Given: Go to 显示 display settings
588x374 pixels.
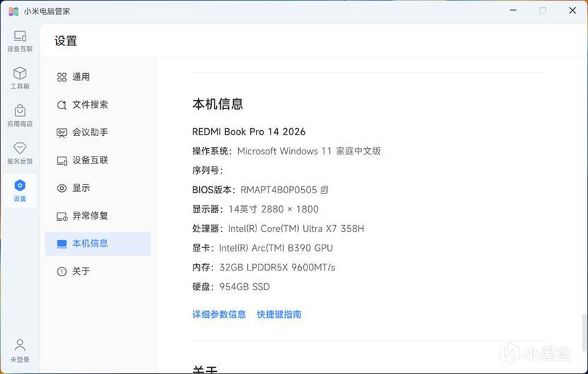Looking at the screenshot, I should [98, 188].
